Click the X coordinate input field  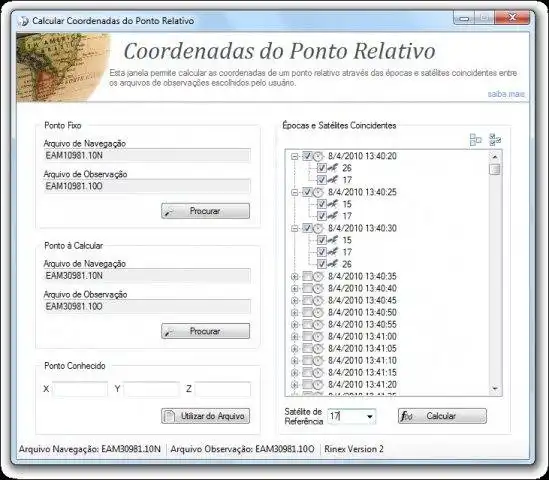[80, 389]
